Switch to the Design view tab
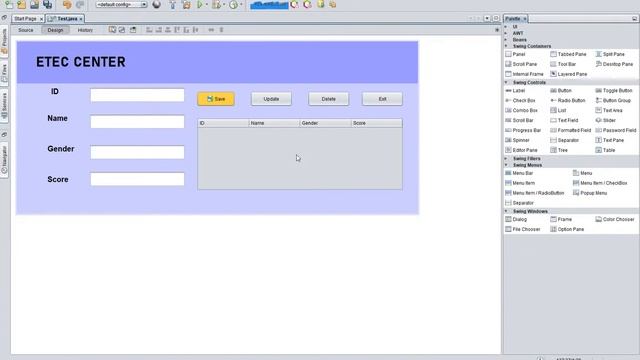Screen dimensions: 640x360 click(x=55, y=30)
